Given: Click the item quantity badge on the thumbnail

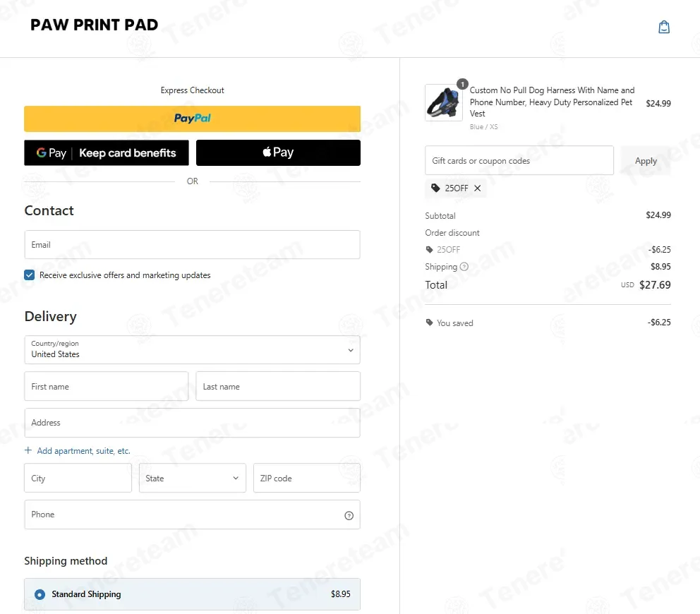Looking at the screenshot, I should [x=462, y=84].
